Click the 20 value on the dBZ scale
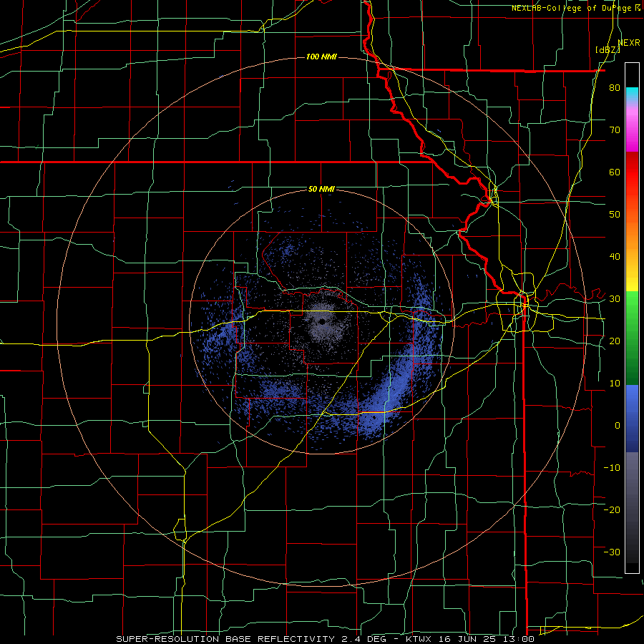Image resolution: width=644 pixels, height=644 pixels. point(615,341)
